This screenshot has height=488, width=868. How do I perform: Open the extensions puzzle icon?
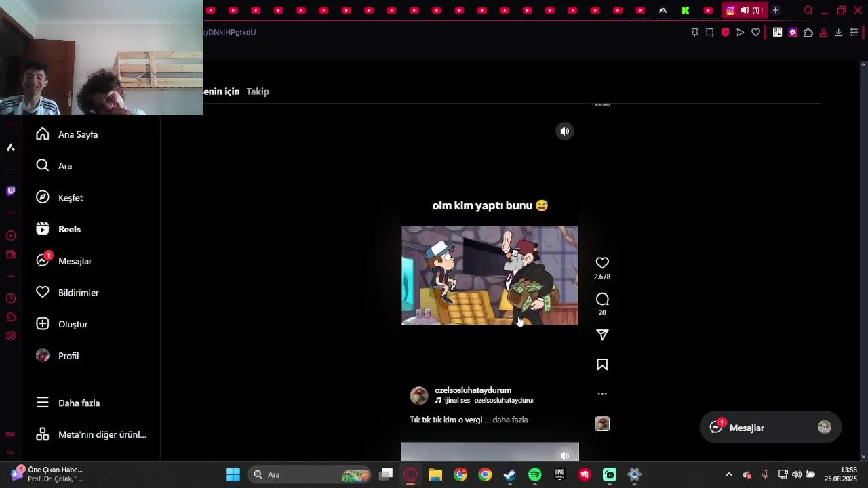point(808,32)
